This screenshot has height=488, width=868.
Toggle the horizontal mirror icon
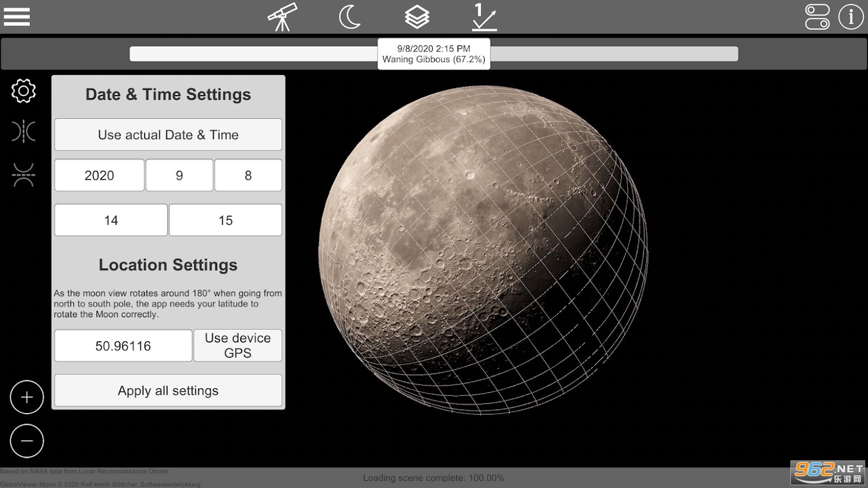coord(23,131)
